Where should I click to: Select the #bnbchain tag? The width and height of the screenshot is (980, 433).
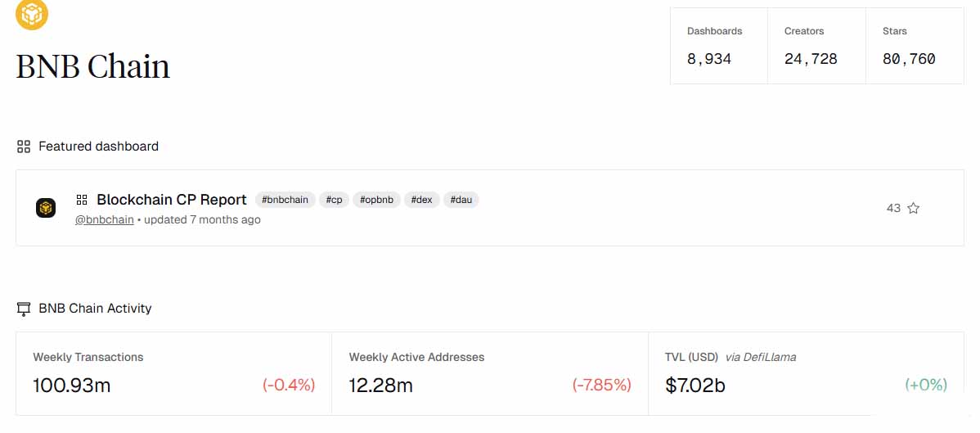click(x=285, y=200)
